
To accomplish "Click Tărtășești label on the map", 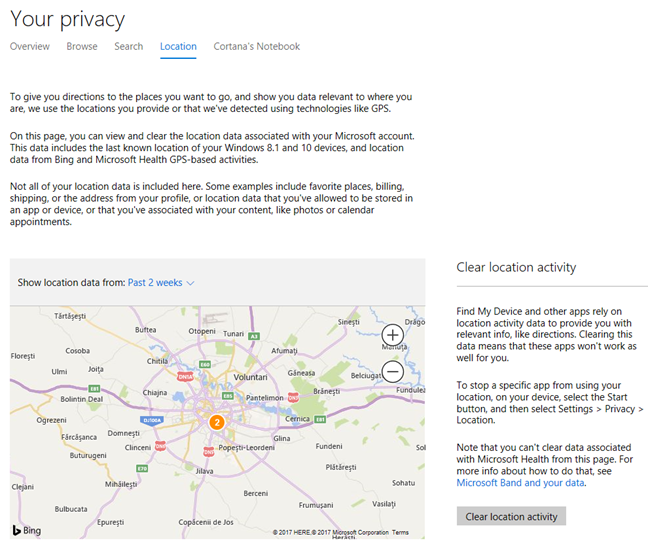I will coord(70,316).
